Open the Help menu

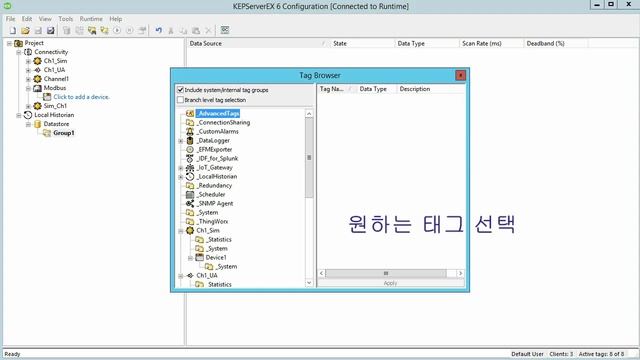click(116, 19)
